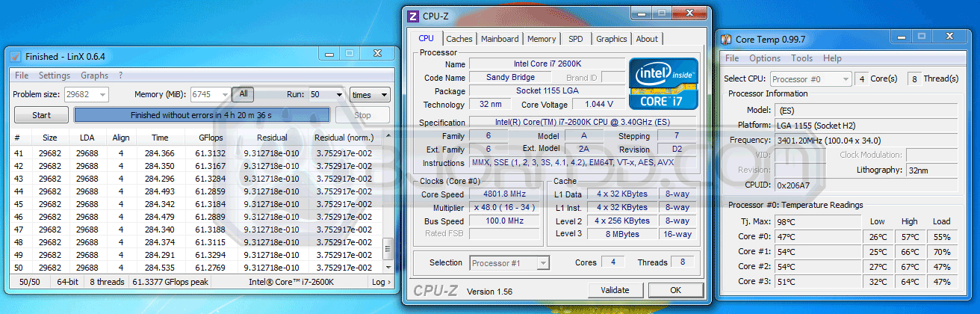
Task: Click the Name field showing Intel Core i7 2600K
Action: point(547,64)
